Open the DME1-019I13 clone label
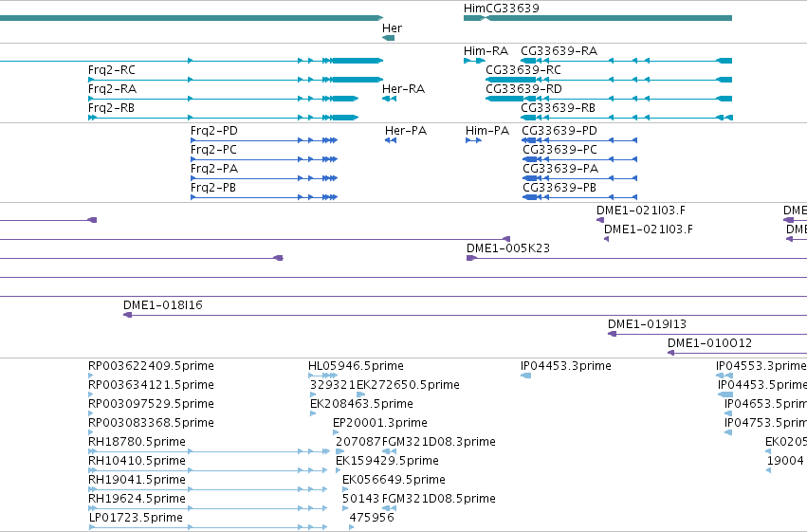The width and height of the screenshot is (807, 532). [x=647, y=324]
